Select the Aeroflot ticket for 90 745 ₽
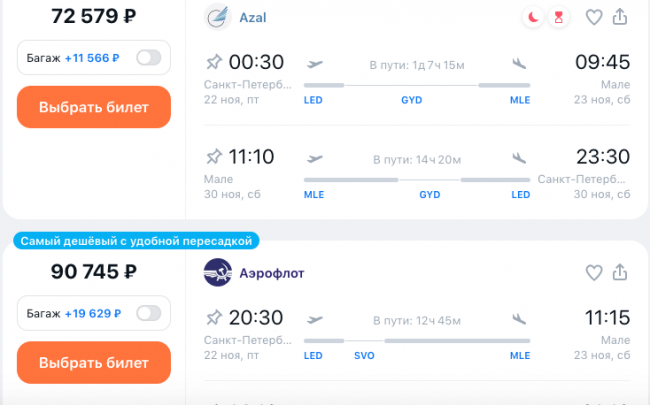This screenshot has width=650, height=405. click(94, 362)
